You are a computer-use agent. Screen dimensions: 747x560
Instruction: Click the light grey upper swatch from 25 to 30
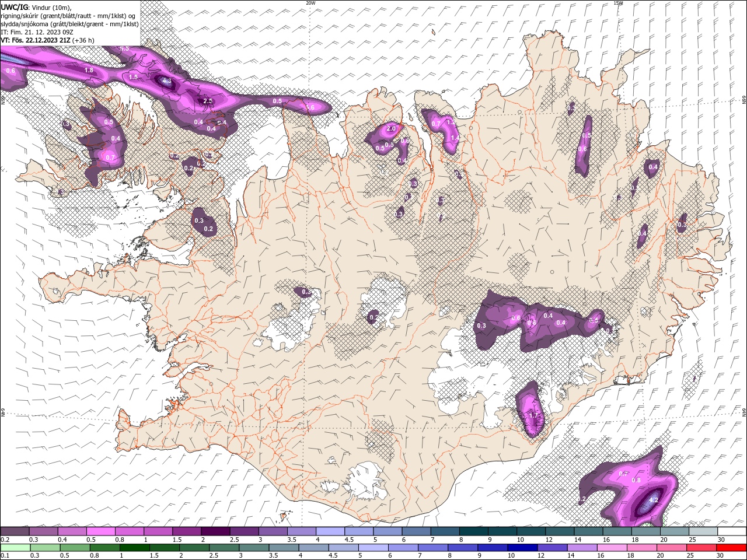[703, 531]
